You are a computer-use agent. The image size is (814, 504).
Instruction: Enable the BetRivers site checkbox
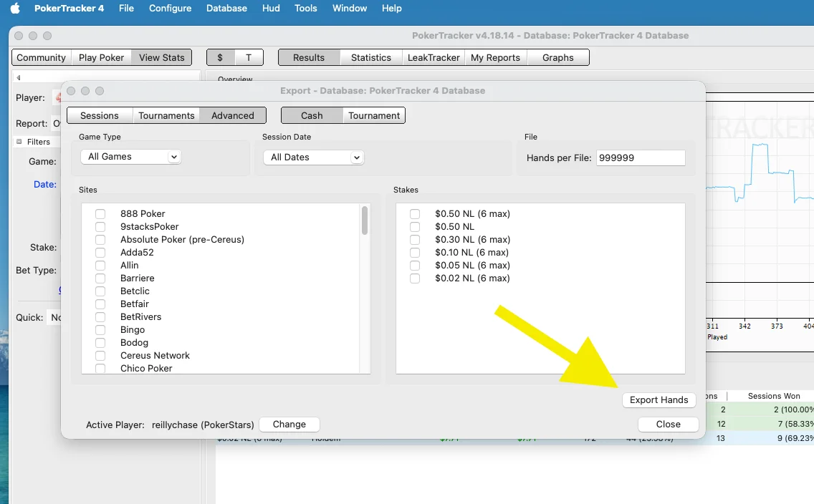[100, 317]
